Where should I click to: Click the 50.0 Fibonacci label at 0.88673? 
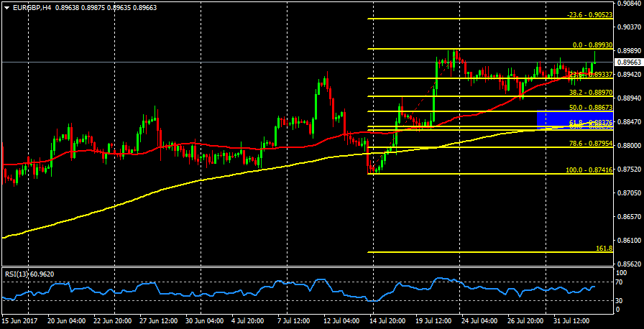click(x=590, y=107)
